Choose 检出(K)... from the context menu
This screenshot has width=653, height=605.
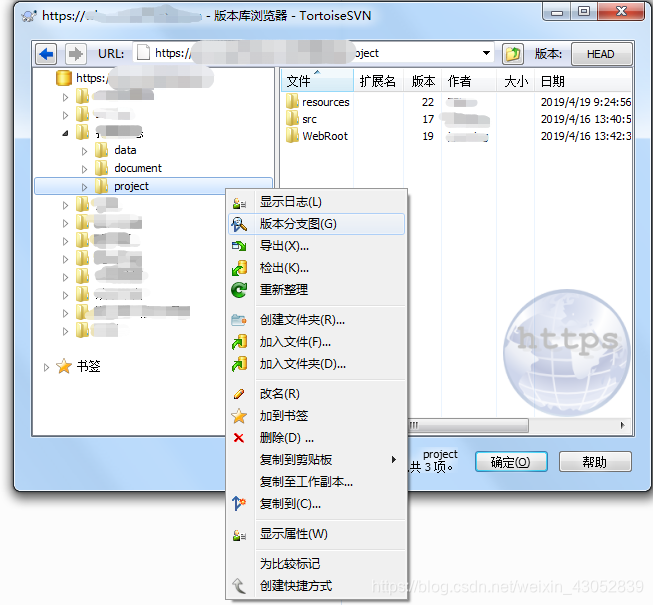[317, 268]
